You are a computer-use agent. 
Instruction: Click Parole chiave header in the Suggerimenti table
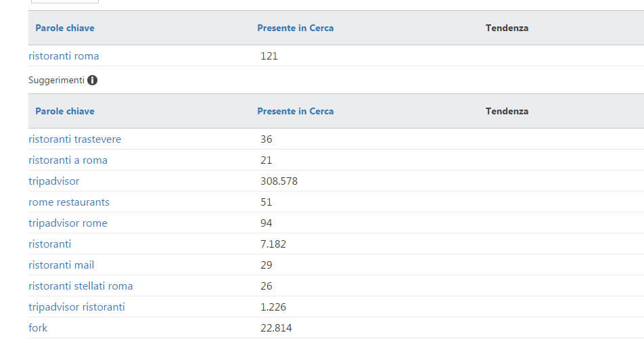tap(65, 111)
